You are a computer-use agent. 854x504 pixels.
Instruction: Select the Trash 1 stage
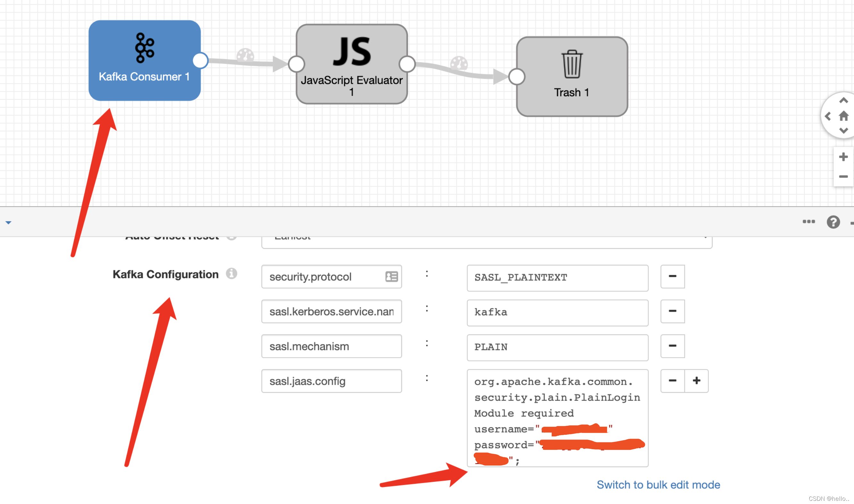[x=572, y=76]
